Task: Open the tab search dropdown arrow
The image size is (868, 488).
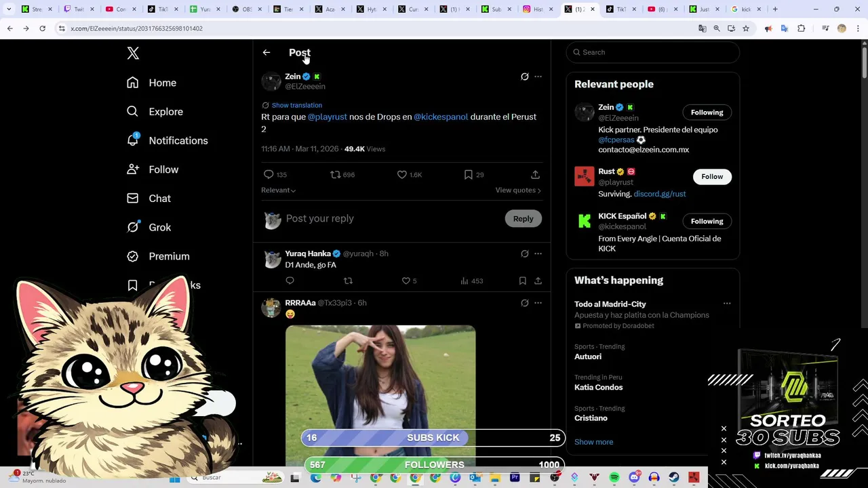Action: point(9,9)
